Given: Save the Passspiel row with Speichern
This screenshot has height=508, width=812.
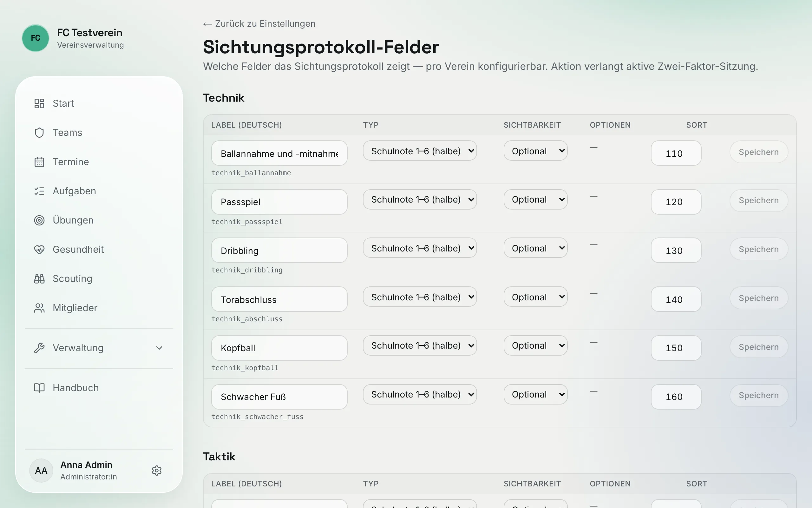Looking at the screenshot, I should pos(759,201).
